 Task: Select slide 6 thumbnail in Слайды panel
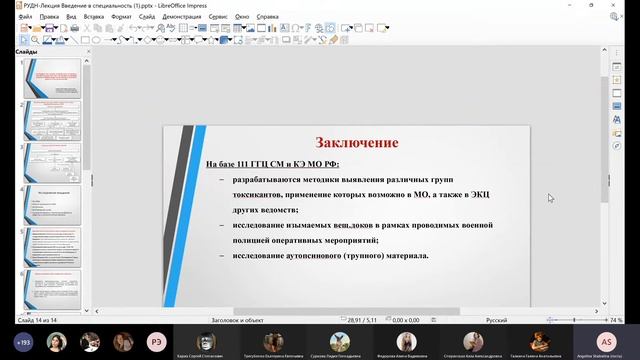click(52, 290)
